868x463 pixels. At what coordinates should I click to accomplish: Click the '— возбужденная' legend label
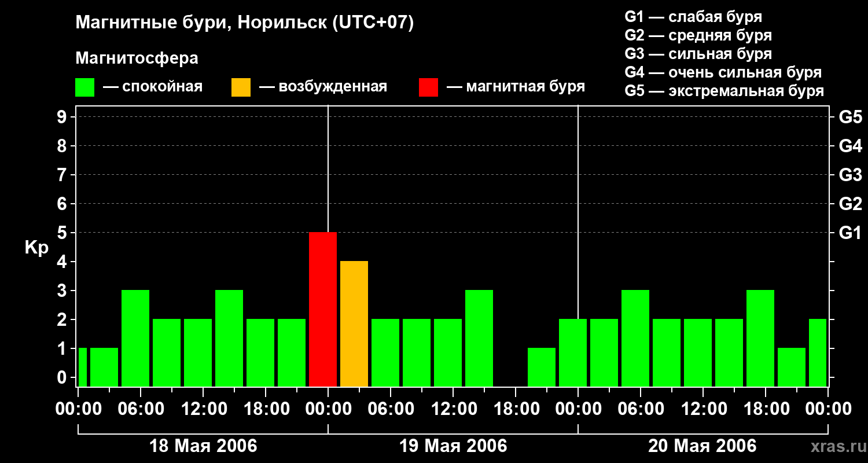(x=323, y=87)
